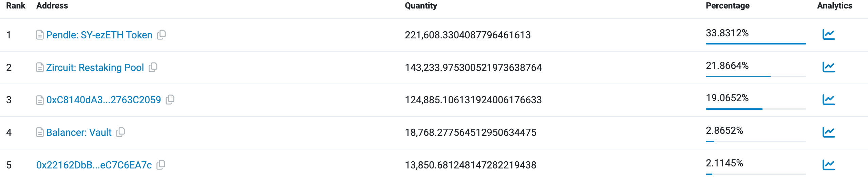Open analytics chart for rank 5 holder
This screenshot has height=180, width=868.
click(828, 165)
